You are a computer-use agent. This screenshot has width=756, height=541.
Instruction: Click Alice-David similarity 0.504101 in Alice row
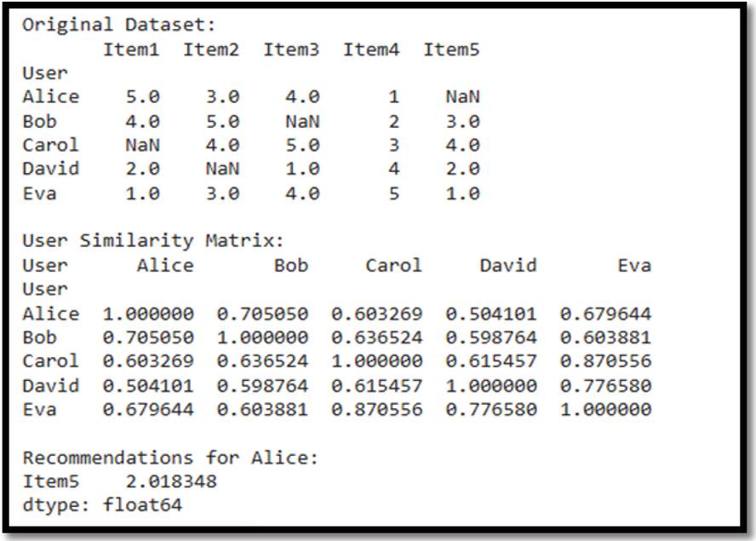point(491,314)
